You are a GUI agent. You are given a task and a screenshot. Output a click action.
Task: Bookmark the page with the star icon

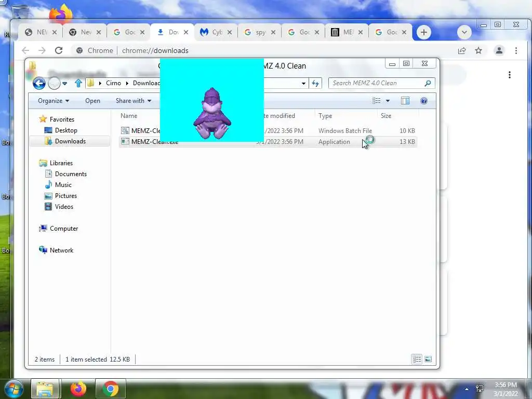(478, 50)
